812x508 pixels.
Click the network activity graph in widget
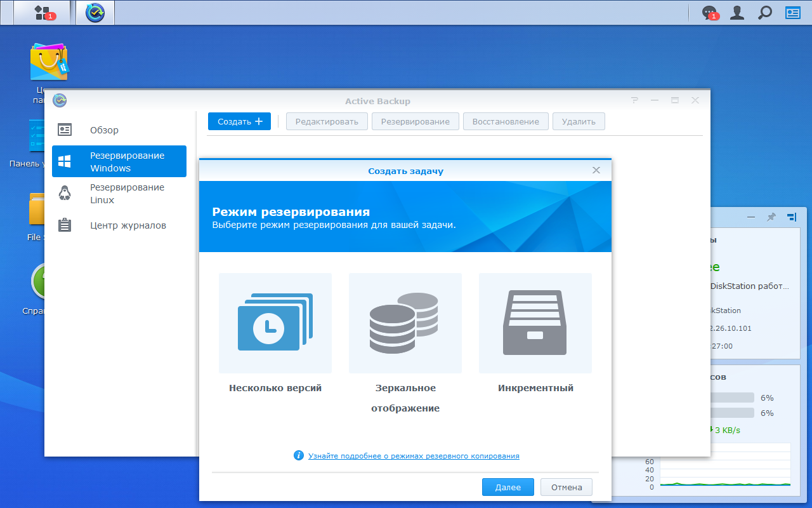point(725,465)
